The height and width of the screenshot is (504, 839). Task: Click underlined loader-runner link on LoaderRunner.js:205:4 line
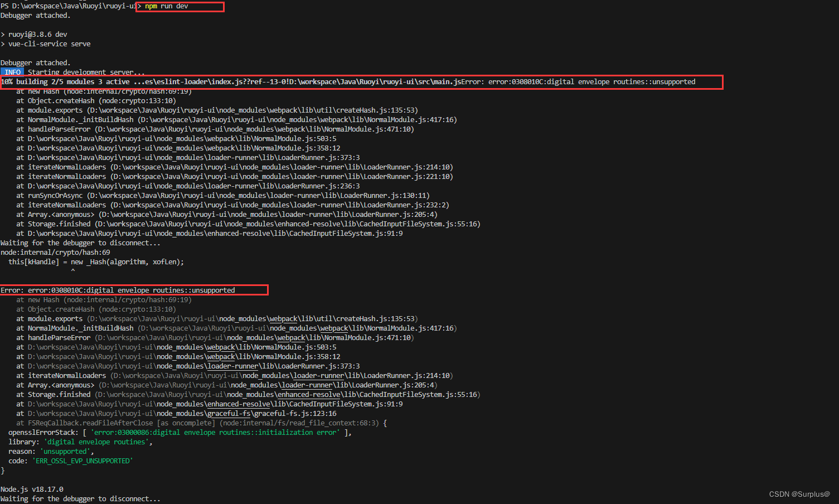(x=307, y=385)
